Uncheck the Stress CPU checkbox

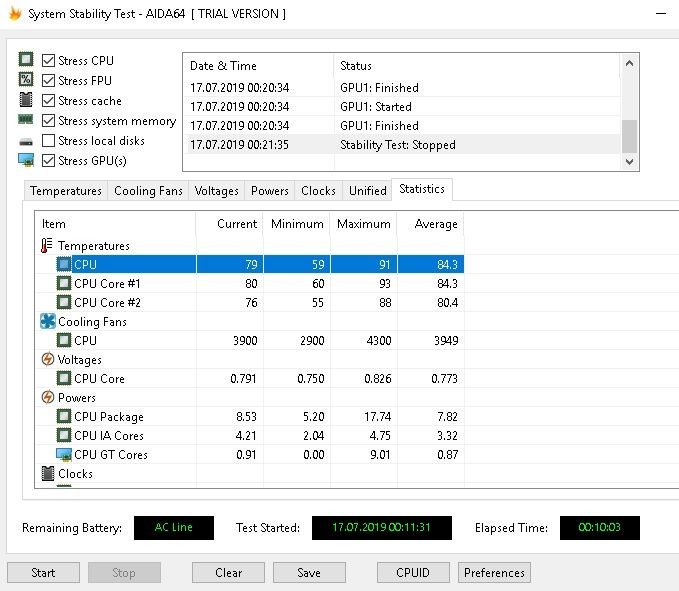pyautogui.click(x=48, y=61)
